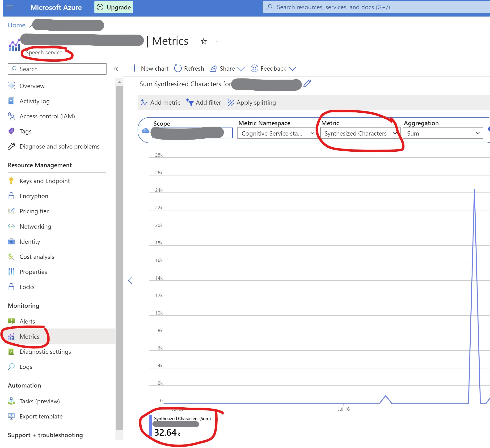Click Add metric
This screenshot has height=448, width=490.
pos(161,103)
